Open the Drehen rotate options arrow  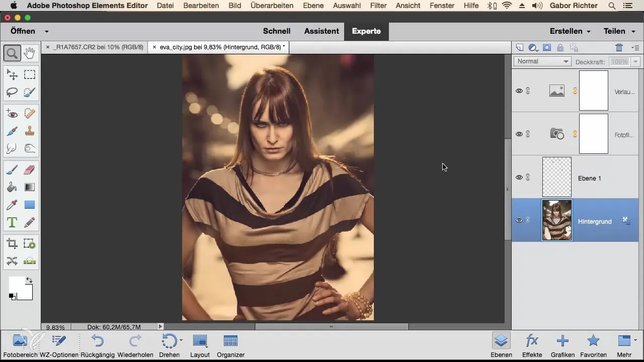click(181, 340)
